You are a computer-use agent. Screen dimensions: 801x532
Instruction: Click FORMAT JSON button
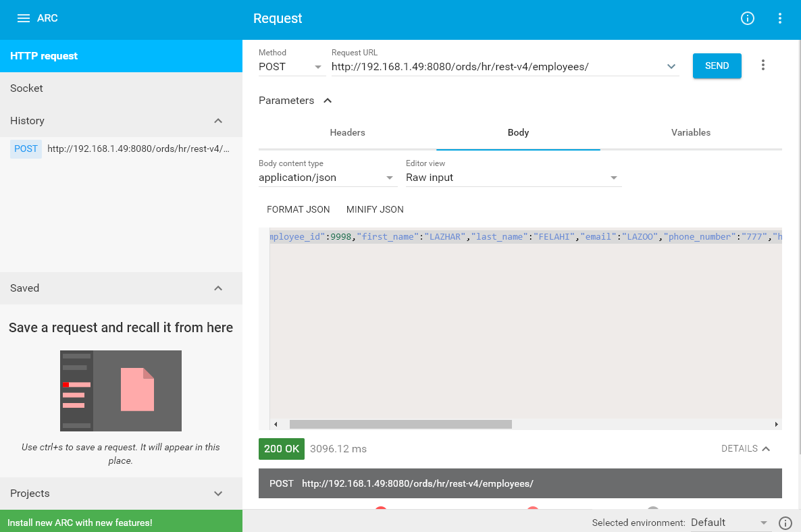(x=299, y=209)
